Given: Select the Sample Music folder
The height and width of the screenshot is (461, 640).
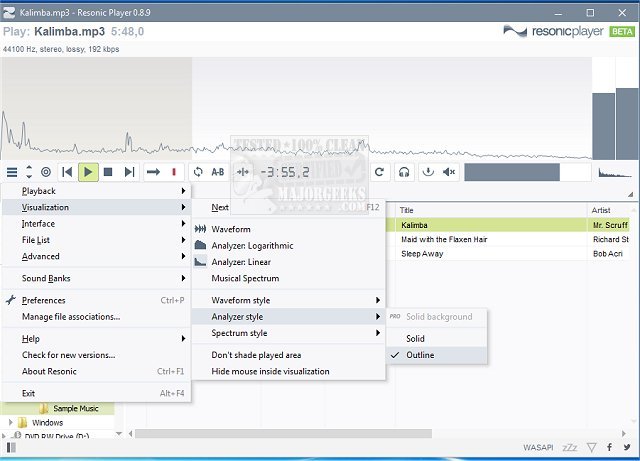Looking at the screenshot, I should pos(76,408).
